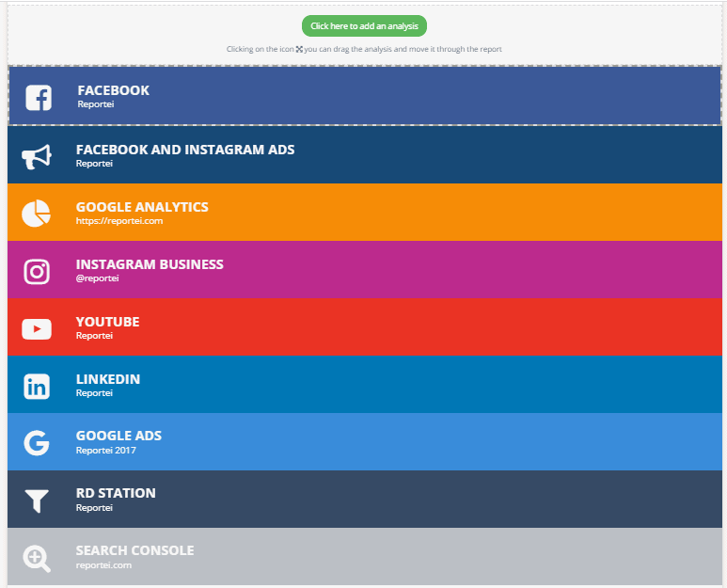The image size is (727, 588).
Task: Click the Instagram camera icon
Action: point(37,271)
